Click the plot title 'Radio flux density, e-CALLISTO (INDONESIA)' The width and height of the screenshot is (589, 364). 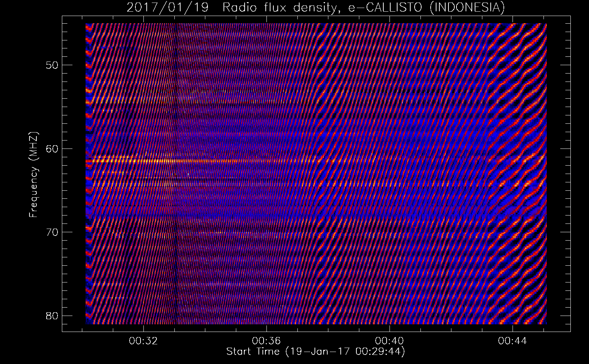pyautogui.click(x=363, y=8)
